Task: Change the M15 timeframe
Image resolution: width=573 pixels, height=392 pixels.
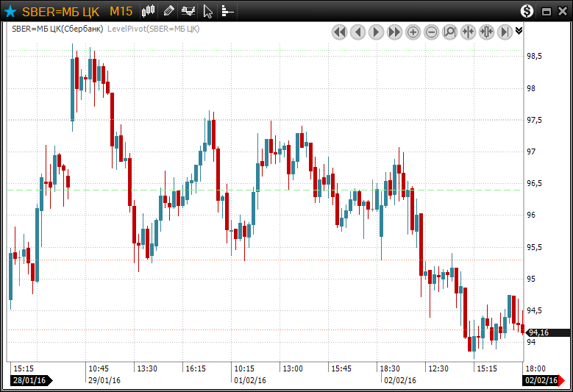Action: point(121,11)
